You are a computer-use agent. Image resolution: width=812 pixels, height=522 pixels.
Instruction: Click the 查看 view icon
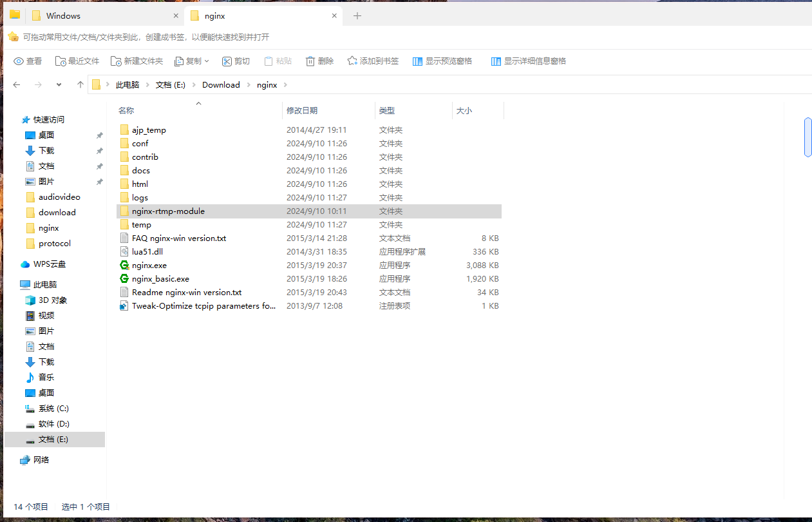(19, 61)
